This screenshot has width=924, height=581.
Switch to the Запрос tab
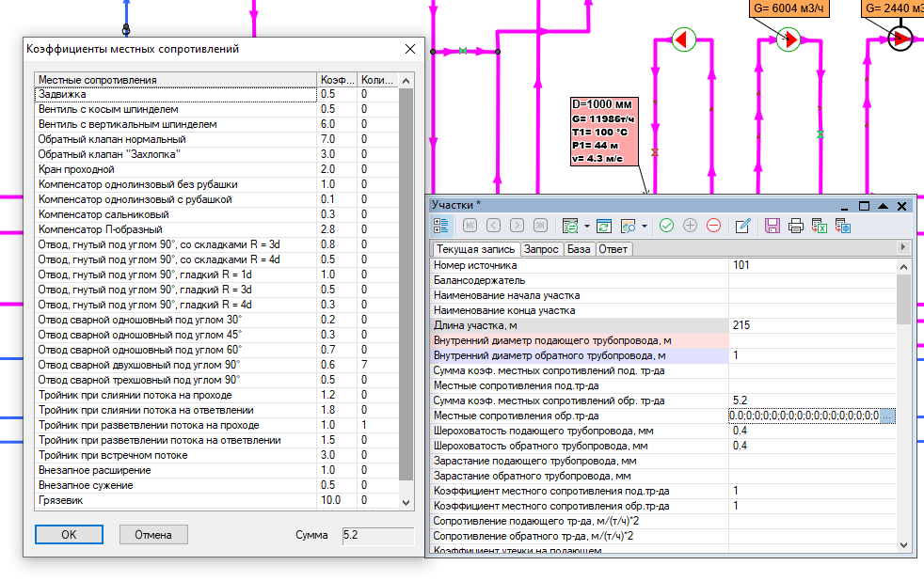pos(542,249)
